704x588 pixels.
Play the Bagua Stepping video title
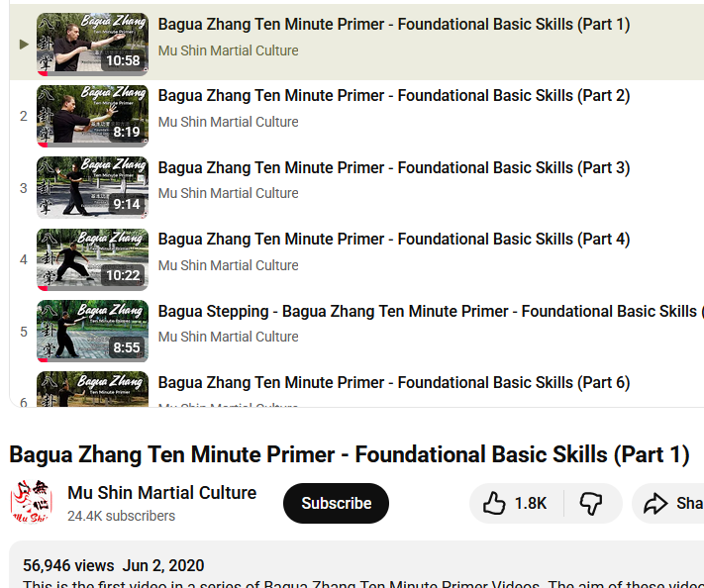pyautogui.click(x=431, y=311)
